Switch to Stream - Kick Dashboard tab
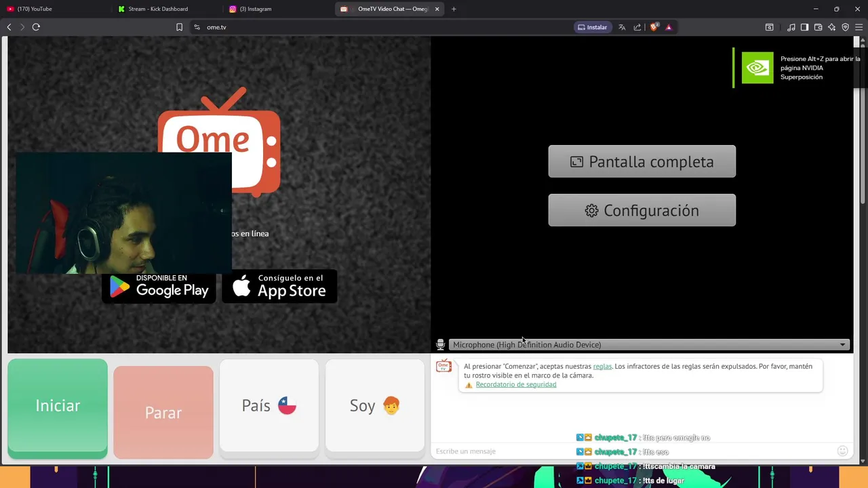868x488 pixels. (x=166, y=9)
